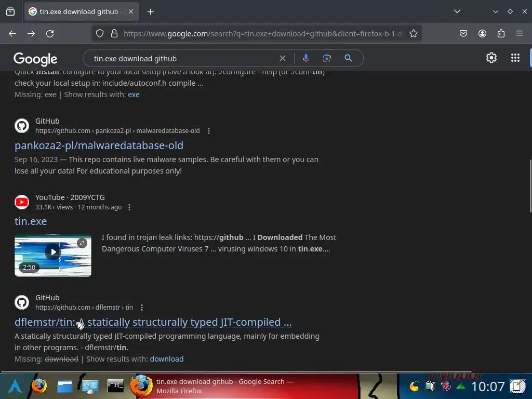Expand the list all tabs chevron
Viewport: 532px width, 399px height.
pos(457,11)
